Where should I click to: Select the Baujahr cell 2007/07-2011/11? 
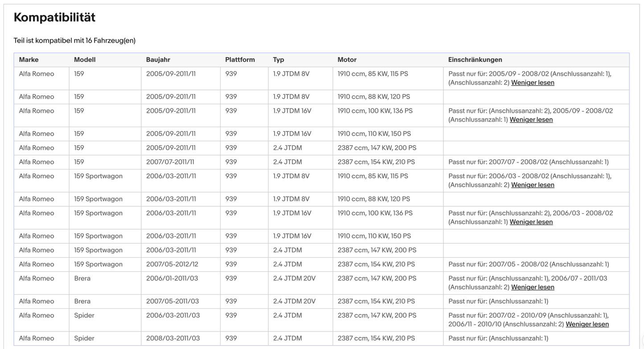(x=170, y=162)
